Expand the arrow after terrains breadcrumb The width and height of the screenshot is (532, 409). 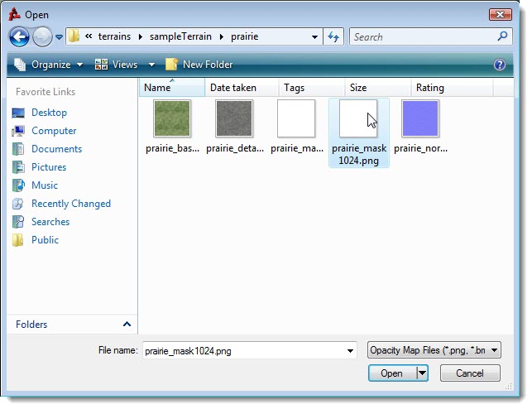pyautogui.click(x=141, y=36)
